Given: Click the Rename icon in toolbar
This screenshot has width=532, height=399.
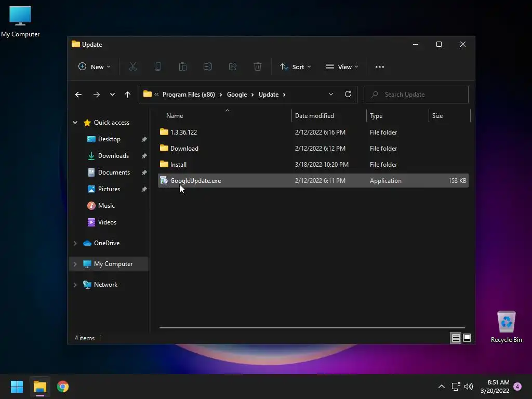Looking at the screenshot, I should point(208,67).
